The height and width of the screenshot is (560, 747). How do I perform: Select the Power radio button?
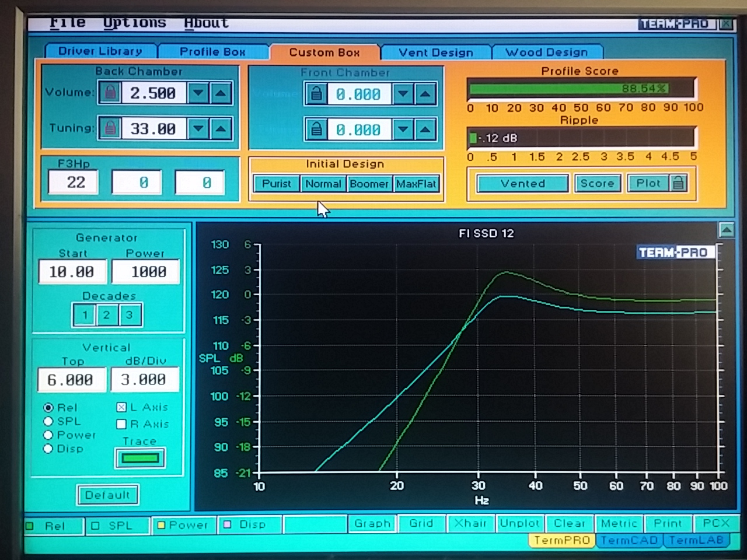point(48,435)
